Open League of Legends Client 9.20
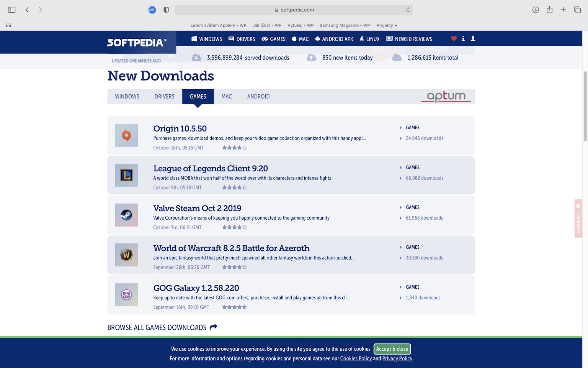588x368 pixels. (211, 168)
